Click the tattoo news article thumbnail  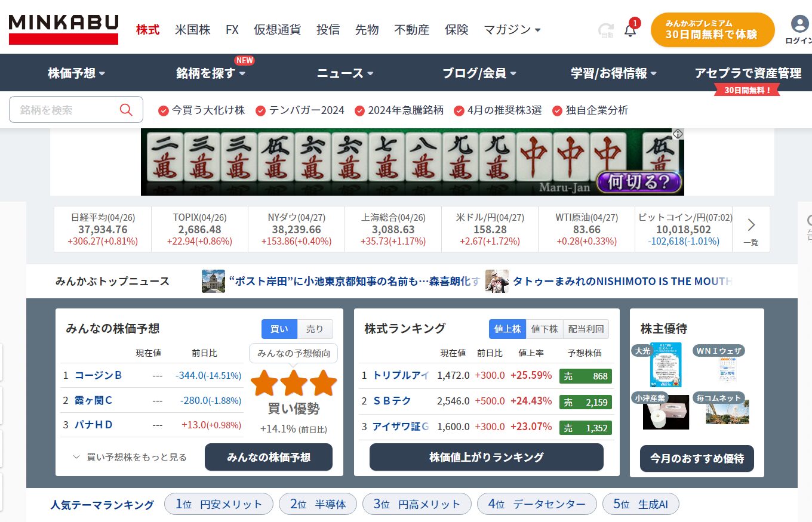[497, 281]
